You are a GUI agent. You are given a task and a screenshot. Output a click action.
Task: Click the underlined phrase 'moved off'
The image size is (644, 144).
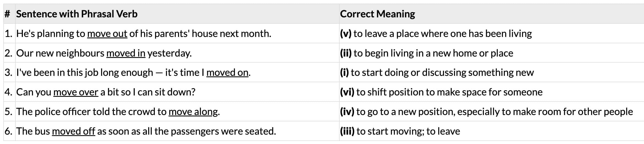73,131
